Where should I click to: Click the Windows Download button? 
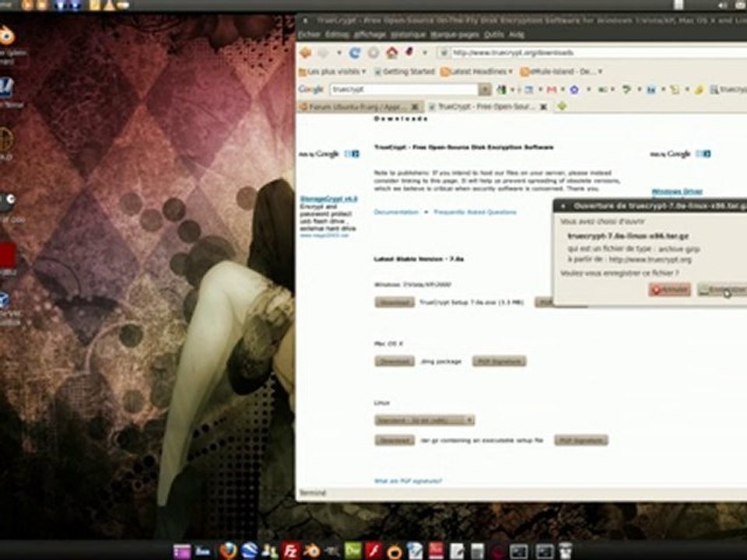pos(395,303)
